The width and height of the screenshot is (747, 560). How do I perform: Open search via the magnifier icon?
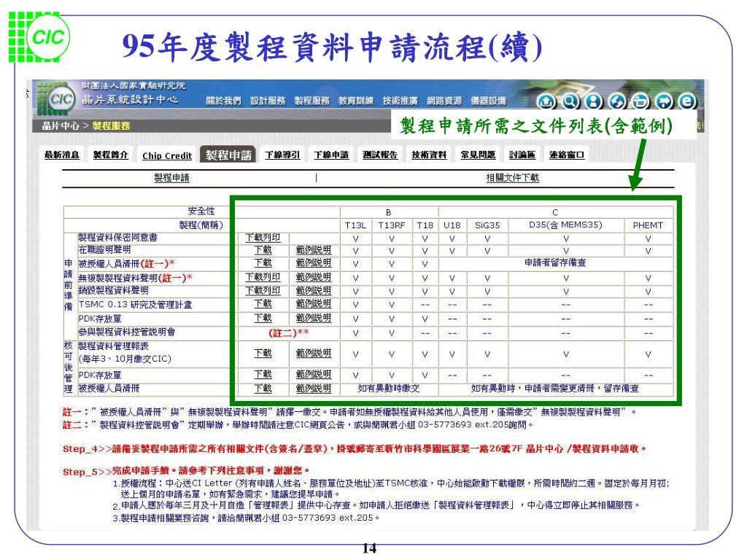pyautogui.click(x=570, y=101)
